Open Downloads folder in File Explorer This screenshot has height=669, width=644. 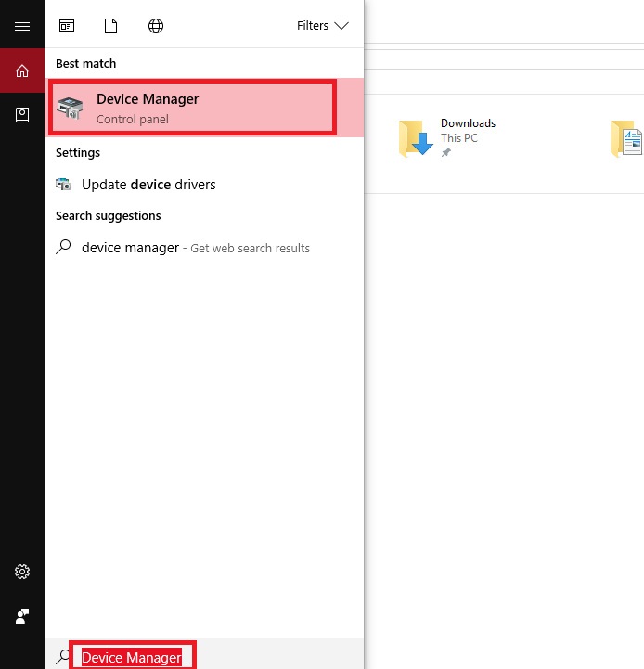point(448,137)
